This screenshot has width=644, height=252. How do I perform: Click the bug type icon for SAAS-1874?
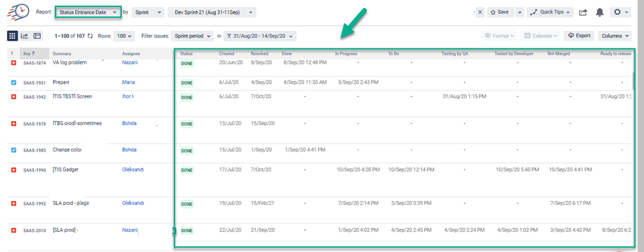pyautogui.click(x=13, y=63)
